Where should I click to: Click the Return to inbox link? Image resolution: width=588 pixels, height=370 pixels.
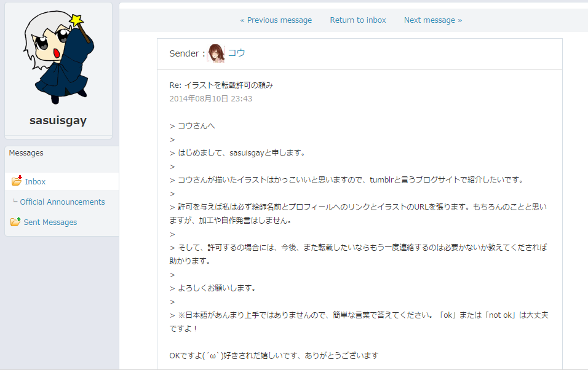coord(358,20)
